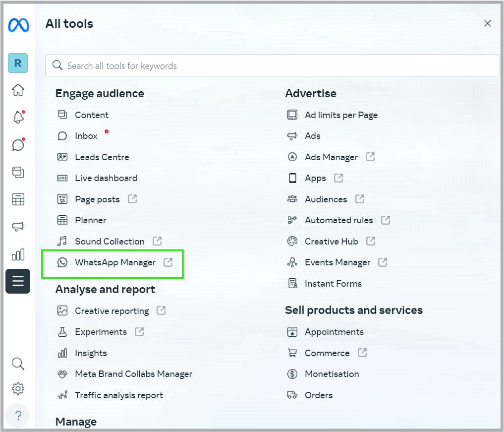Viewport: 504px width, 432px height.
Task: Open Commerce tool
Action: coord(327,353)
